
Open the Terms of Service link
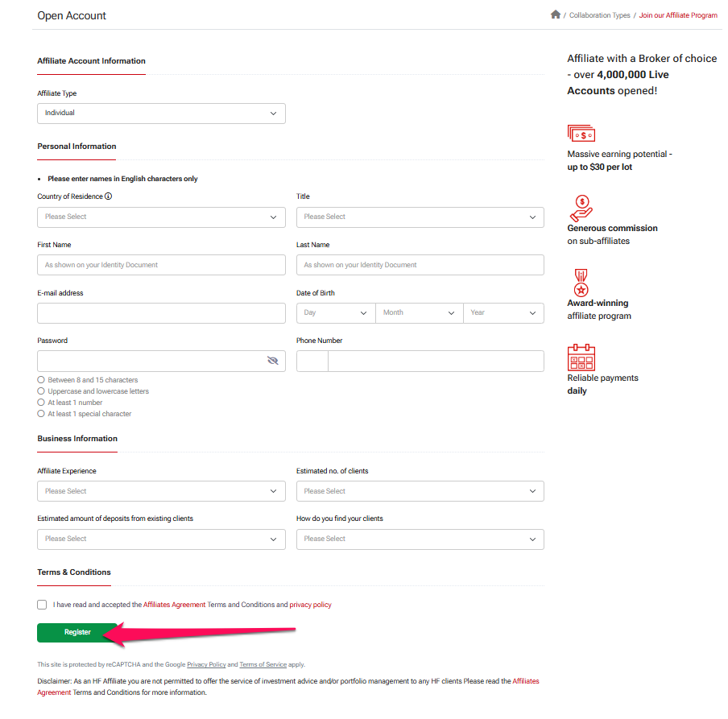click(263, 664)
